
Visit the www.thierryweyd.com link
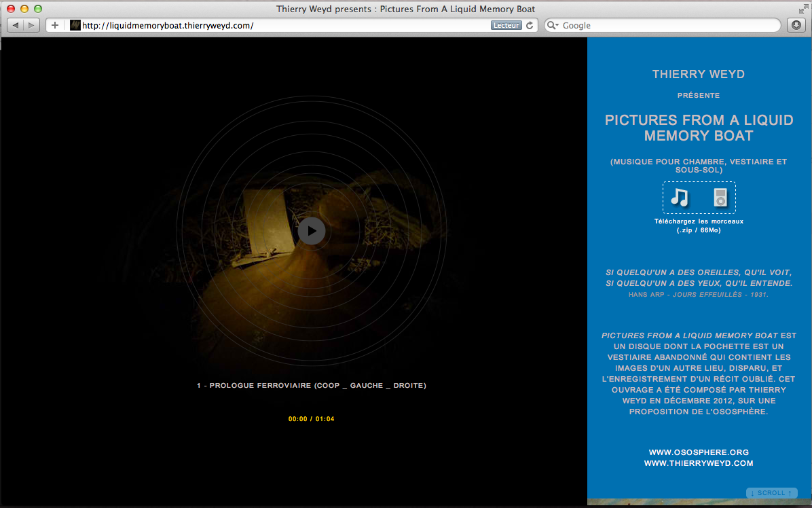click(699, 463)
